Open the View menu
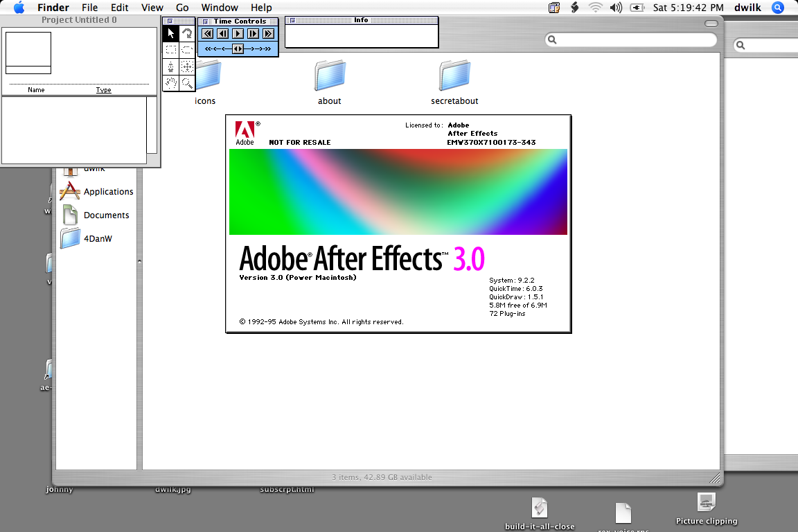Image resolution: width=798 pixels, height=532 pixels. [x=152, y=8]
